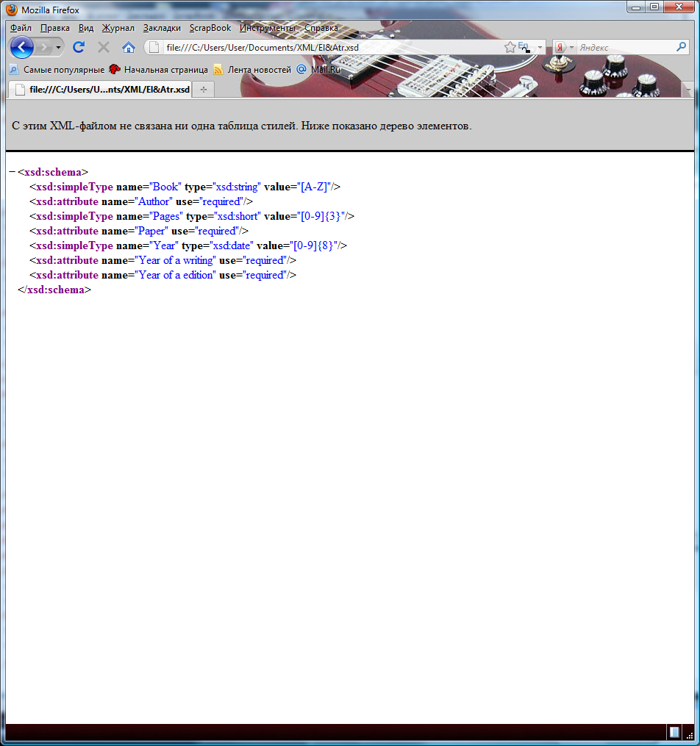The width and height of the screenshot is (700, 746).
Task: Click the "Year of a edition" attribute line
Action: (x=162, y=275)
